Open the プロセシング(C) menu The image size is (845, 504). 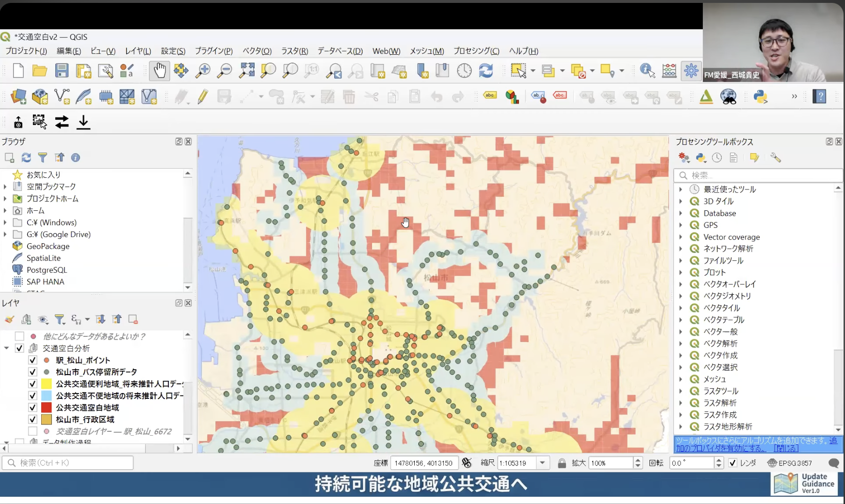(476, 51)
